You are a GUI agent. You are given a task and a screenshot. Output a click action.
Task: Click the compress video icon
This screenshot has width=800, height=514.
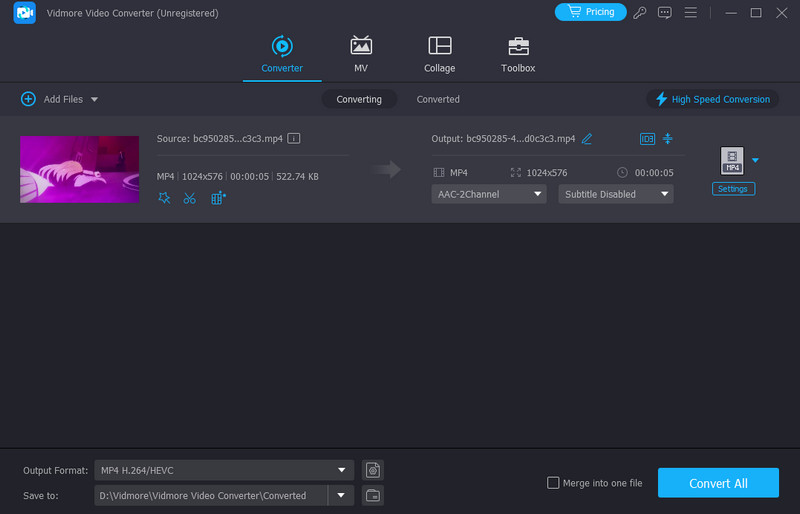[x=667, y=138]
